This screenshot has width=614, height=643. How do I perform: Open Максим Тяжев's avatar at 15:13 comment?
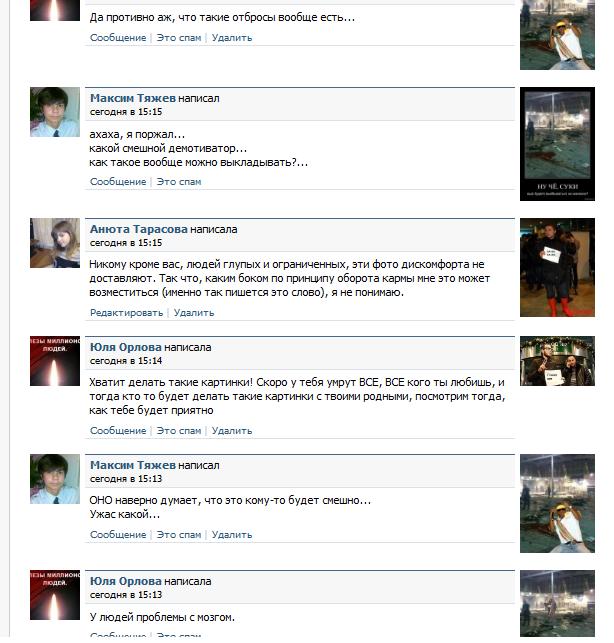coord(55,479)
